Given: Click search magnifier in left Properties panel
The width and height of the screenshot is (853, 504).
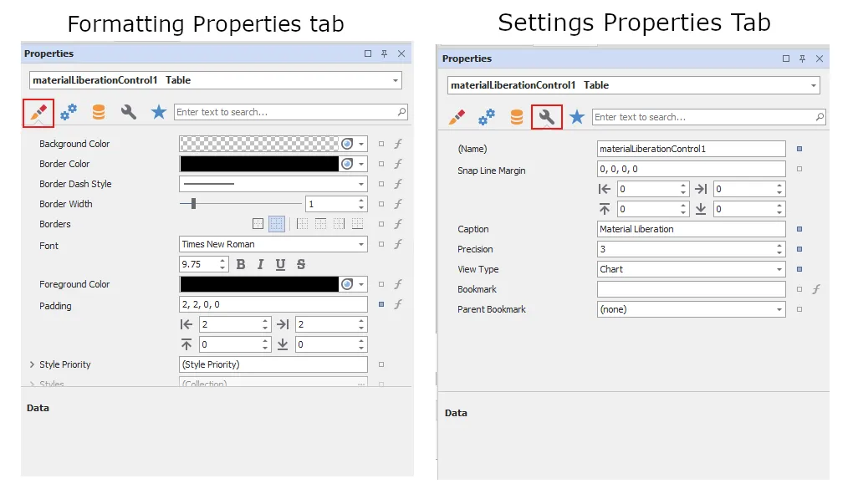Looking at the screenshot, I should click(x=401, y=112).
